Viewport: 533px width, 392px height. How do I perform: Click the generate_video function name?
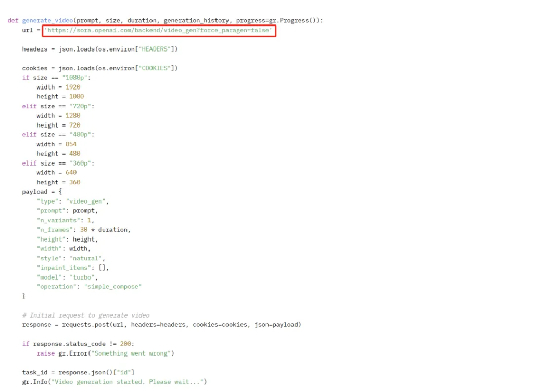tap(47, 21)
